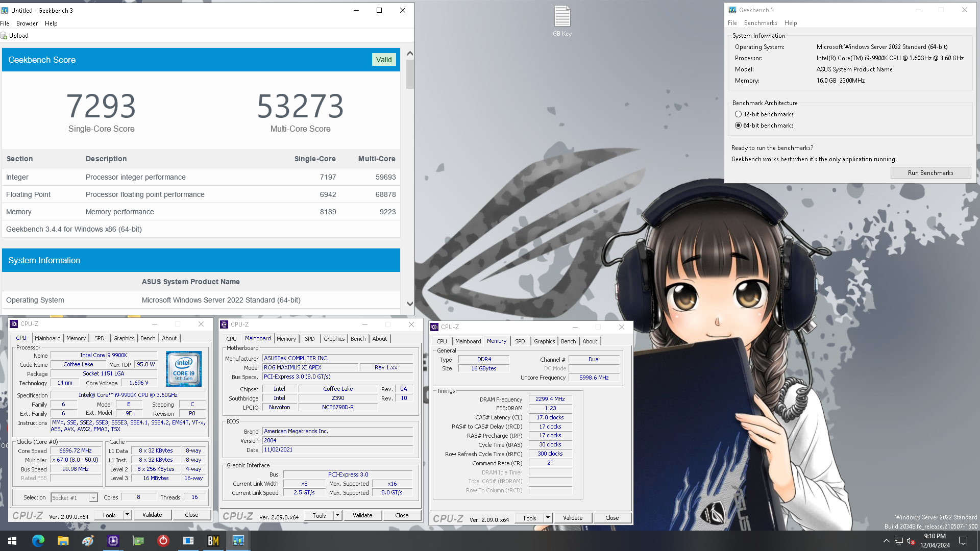This screenshot has height=551, width=980.
Task: Switch to the Geekbench 3 taskbar icon
Action: coord(238,541)
